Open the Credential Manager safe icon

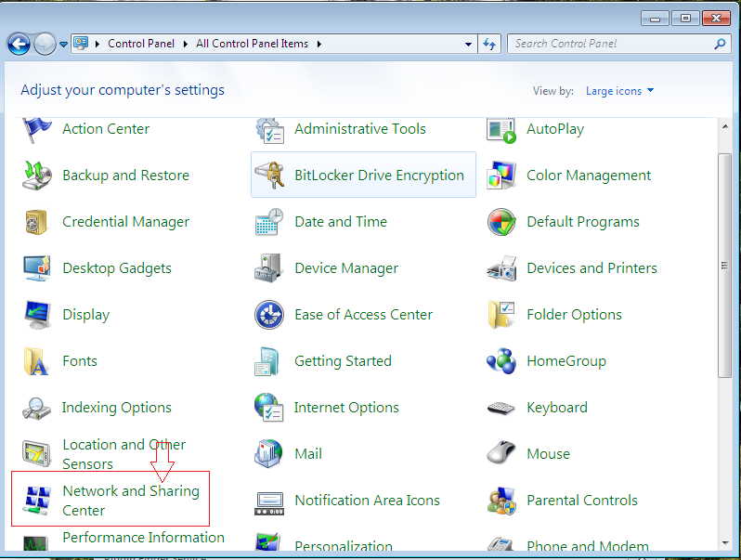36,222
